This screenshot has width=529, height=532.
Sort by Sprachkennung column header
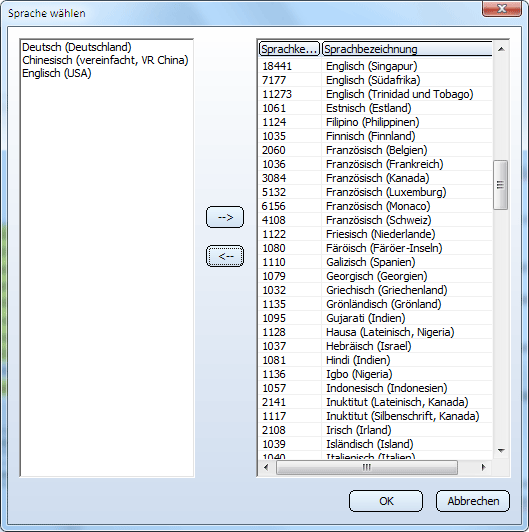coord(289,49)
